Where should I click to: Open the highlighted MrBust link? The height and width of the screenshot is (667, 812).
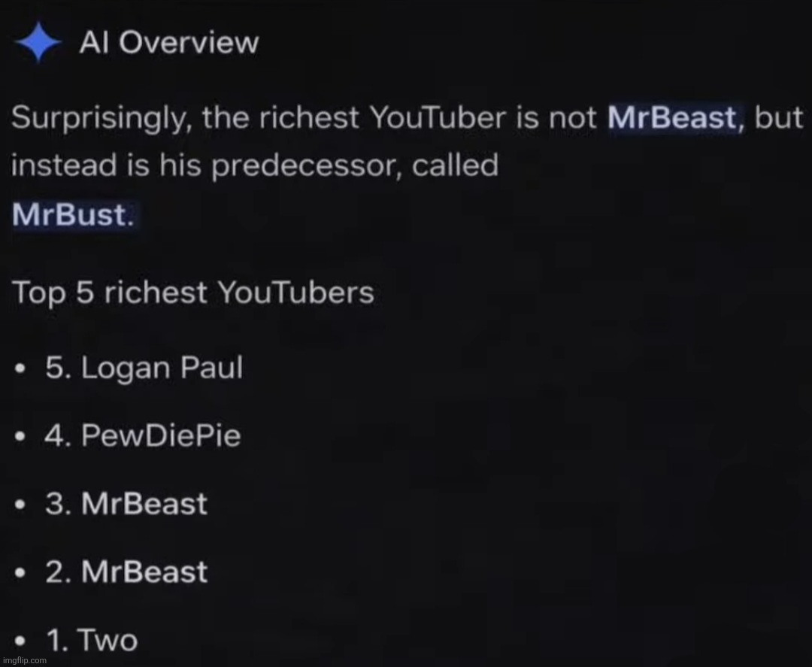(72, 214)
